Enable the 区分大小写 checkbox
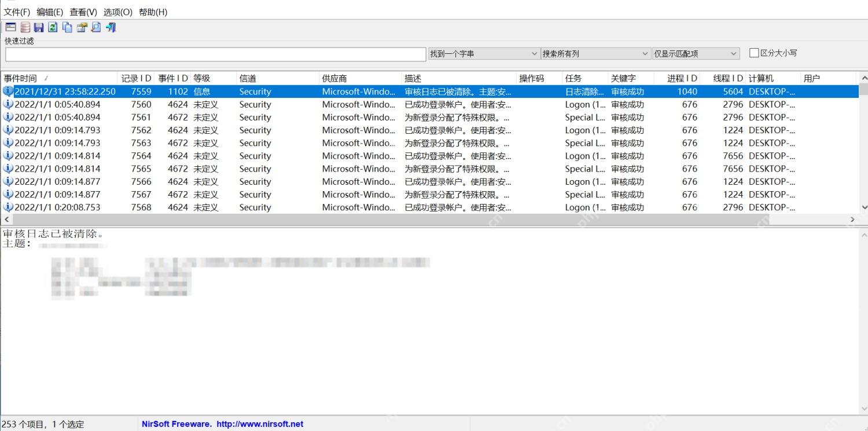This screenshot has height=431, width=868. click(754, 53)
